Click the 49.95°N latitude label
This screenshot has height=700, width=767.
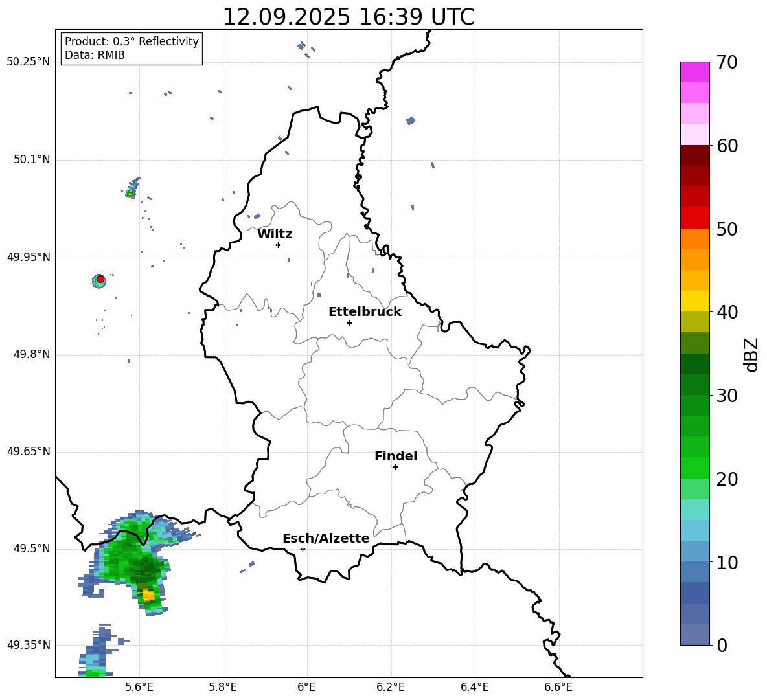click(x=29, y=257)
